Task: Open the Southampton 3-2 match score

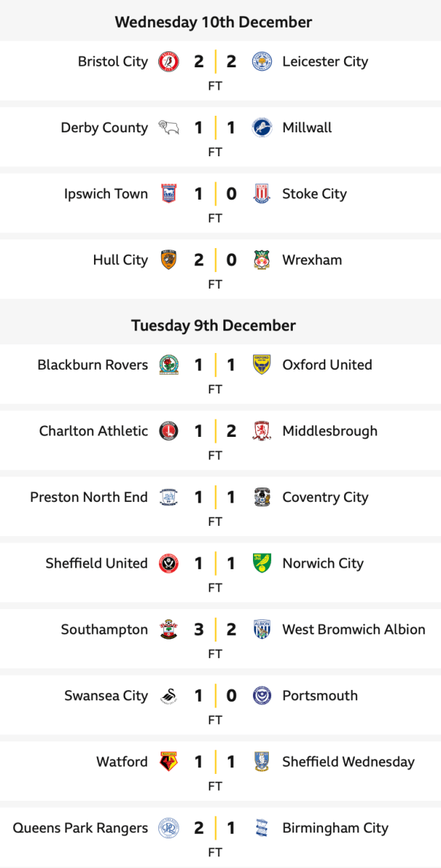Action: [215, 629]
